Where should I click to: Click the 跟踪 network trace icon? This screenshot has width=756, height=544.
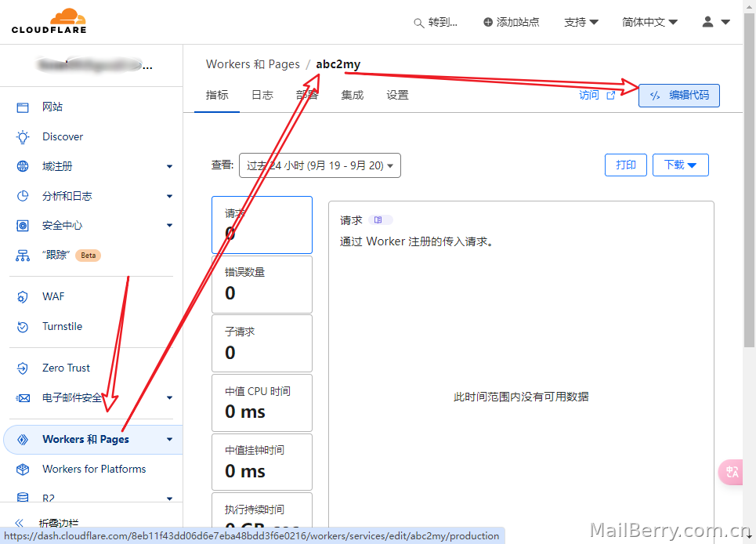point(23,256)
